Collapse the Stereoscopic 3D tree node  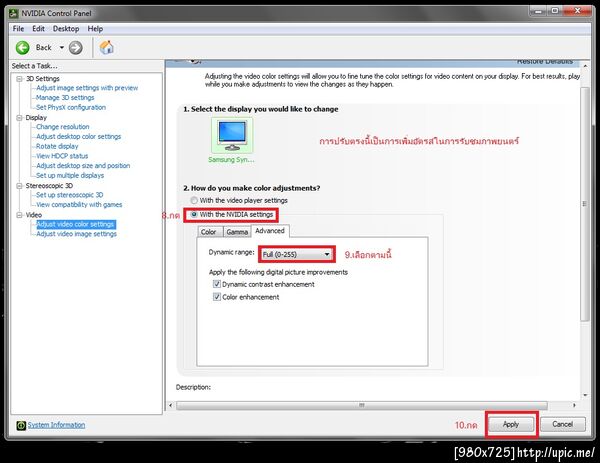(x=19, y=186)
